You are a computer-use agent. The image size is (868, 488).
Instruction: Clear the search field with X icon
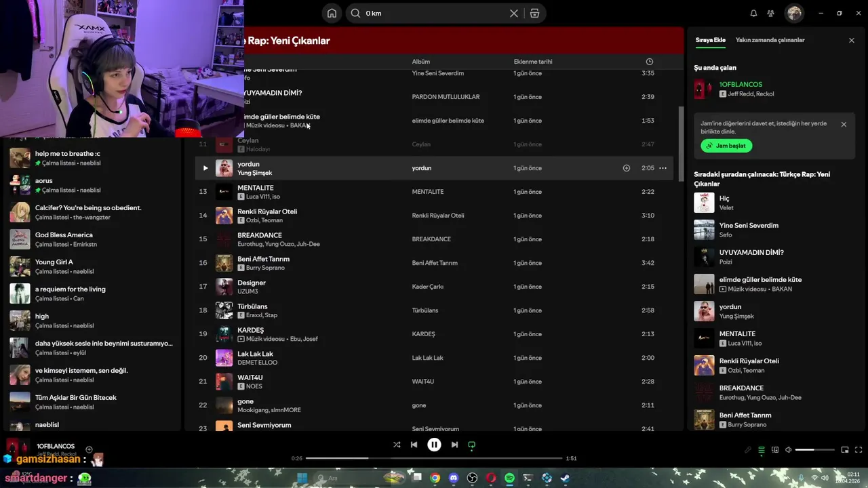[x=514, y=14]
